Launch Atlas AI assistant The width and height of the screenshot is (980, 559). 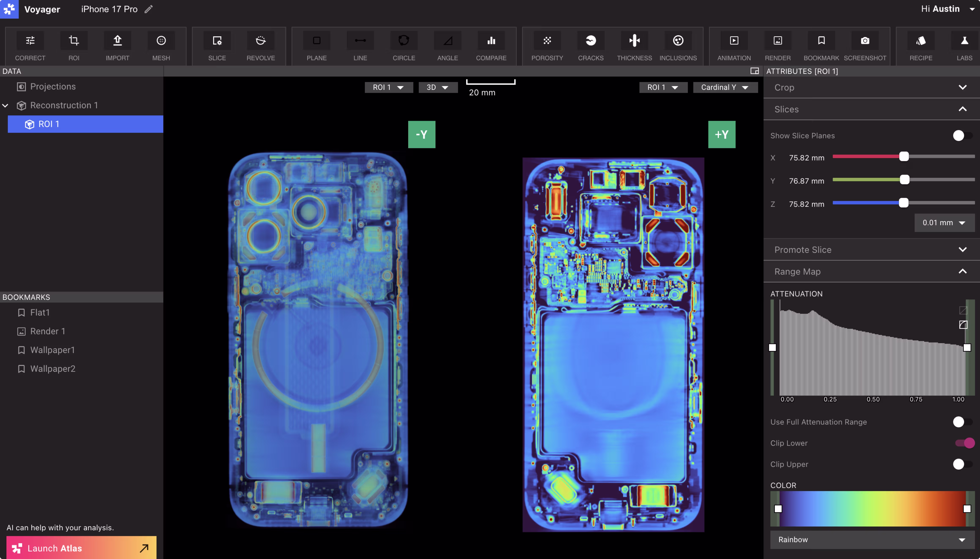(81, 548)
